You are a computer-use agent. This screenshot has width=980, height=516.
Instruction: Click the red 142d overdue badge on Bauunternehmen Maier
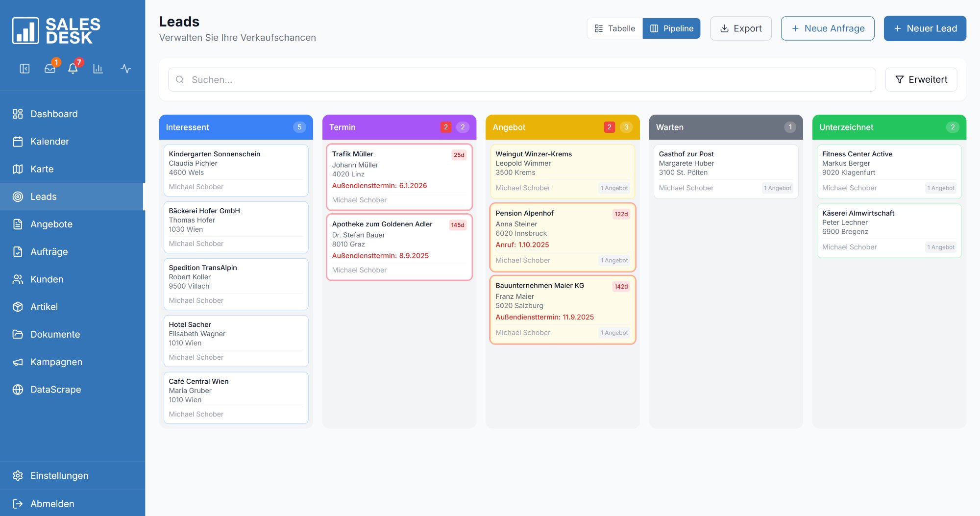coord(621,286)
